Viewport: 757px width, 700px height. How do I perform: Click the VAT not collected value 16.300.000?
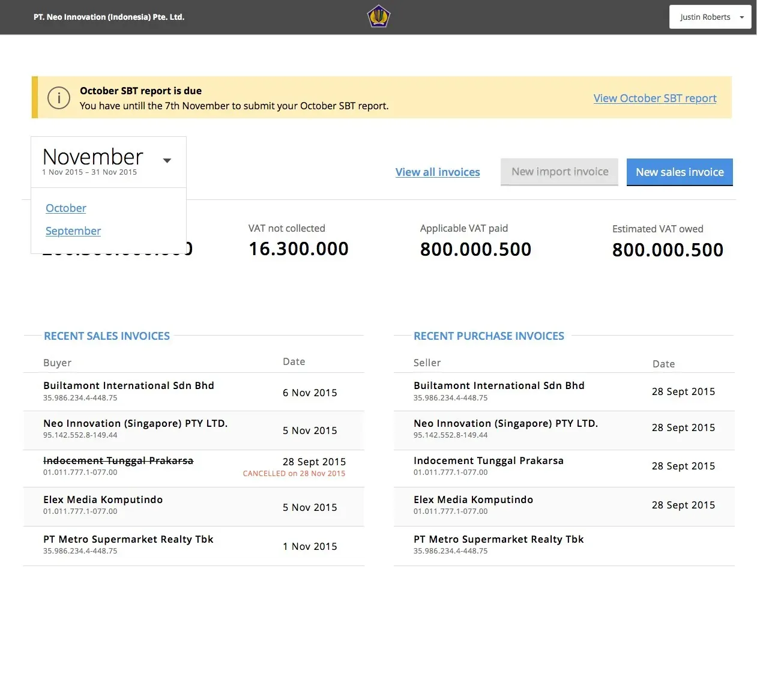(298, 249)
